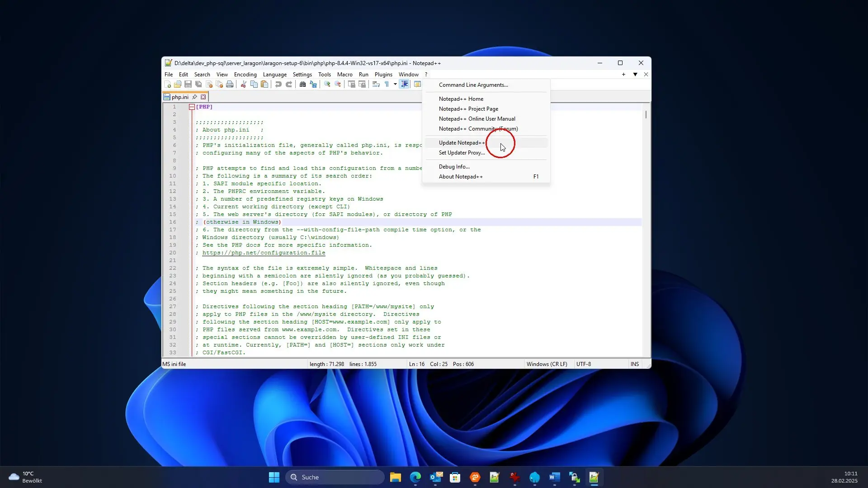This screenshot has height=488, width=868.
Task: Click the Paste clipboard icon
Action: pyautogui.click(x=264, y=84)
